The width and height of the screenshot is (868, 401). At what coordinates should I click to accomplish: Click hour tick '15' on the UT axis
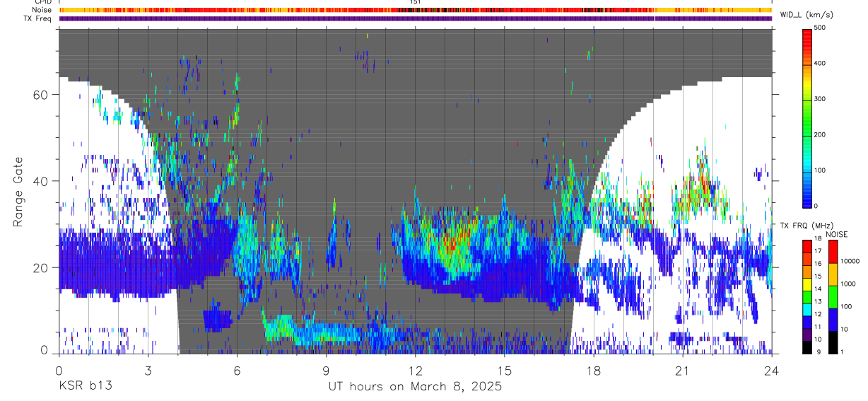tap(505, 370)
